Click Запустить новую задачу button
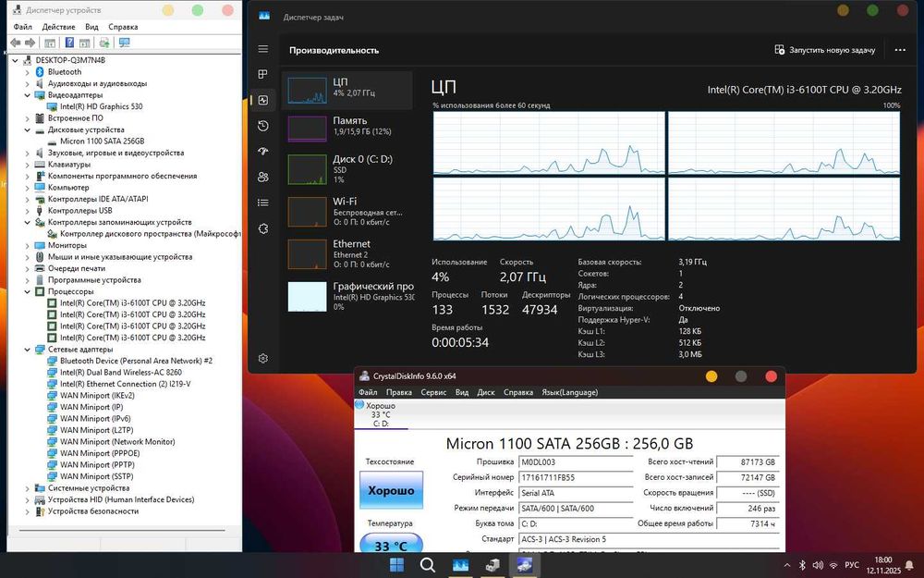 tap(825, 50)
